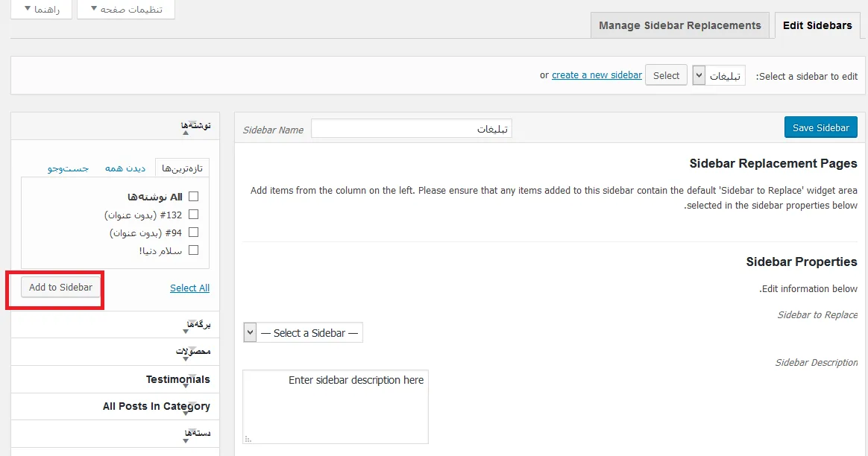Click the Sidebar Replacement Pages heading
The image size is (868, 456).
click(x=773, y=163)
